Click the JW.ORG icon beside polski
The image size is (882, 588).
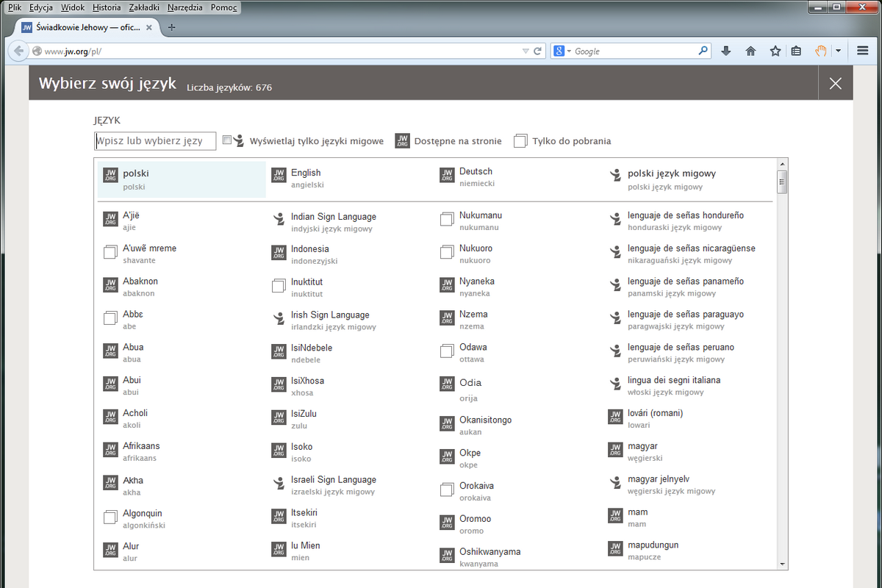110,176
